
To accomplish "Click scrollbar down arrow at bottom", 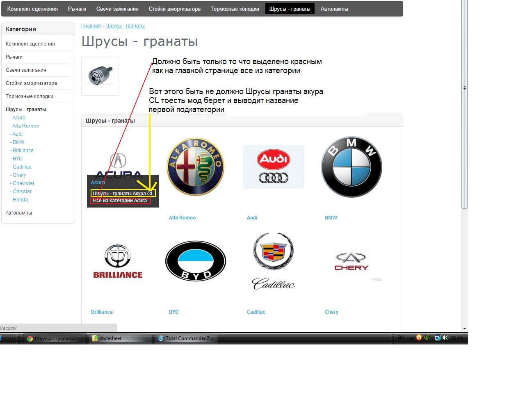I will [x=464, y=329].
